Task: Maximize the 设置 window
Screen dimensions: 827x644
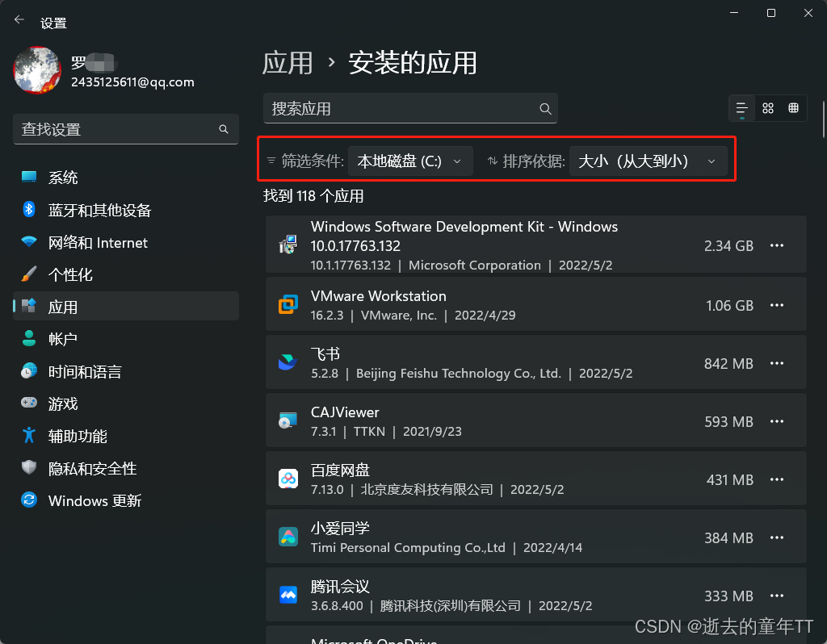Action: (771, 13)
